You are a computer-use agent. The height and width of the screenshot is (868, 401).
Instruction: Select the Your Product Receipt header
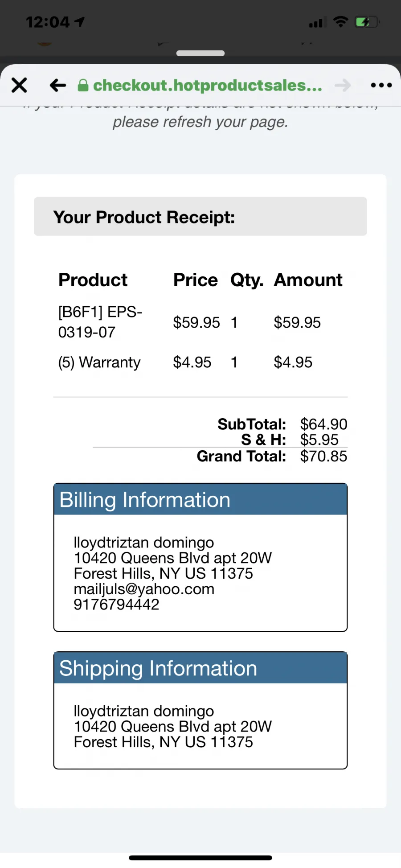pyautogui.click(x=200, y=217)
